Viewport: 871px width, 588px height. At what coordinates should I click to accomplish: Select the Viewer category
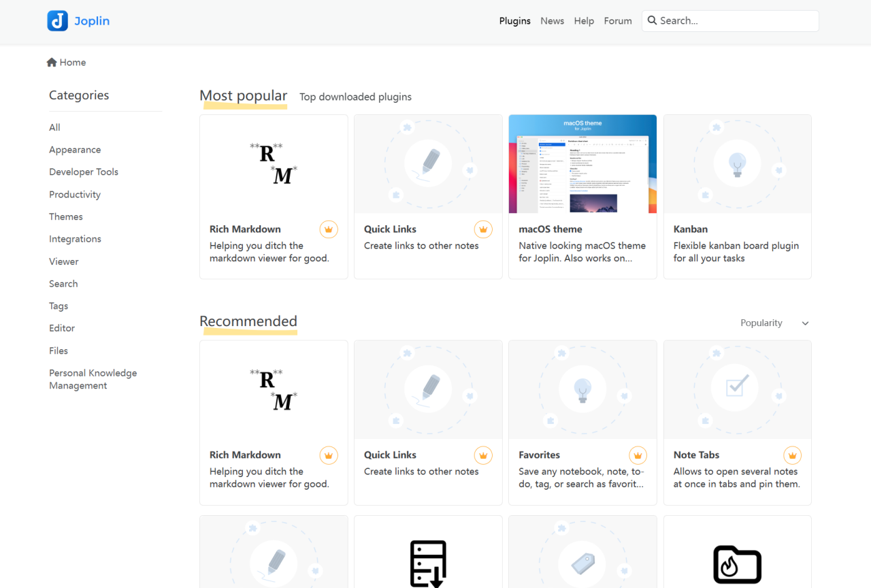pos(64,261)
